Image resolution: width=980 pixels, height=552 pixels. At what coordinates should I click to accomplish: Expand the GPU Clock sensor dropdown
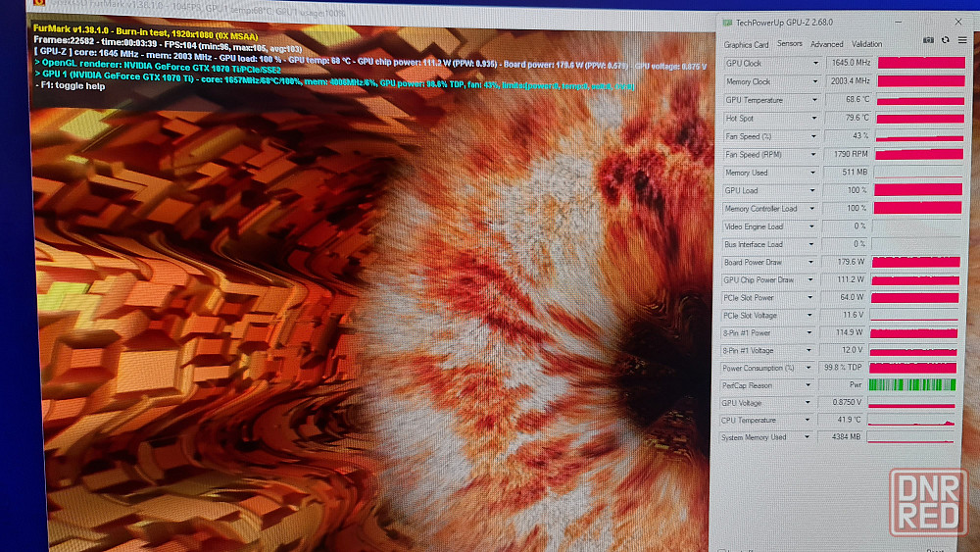[x=814, y=64]
